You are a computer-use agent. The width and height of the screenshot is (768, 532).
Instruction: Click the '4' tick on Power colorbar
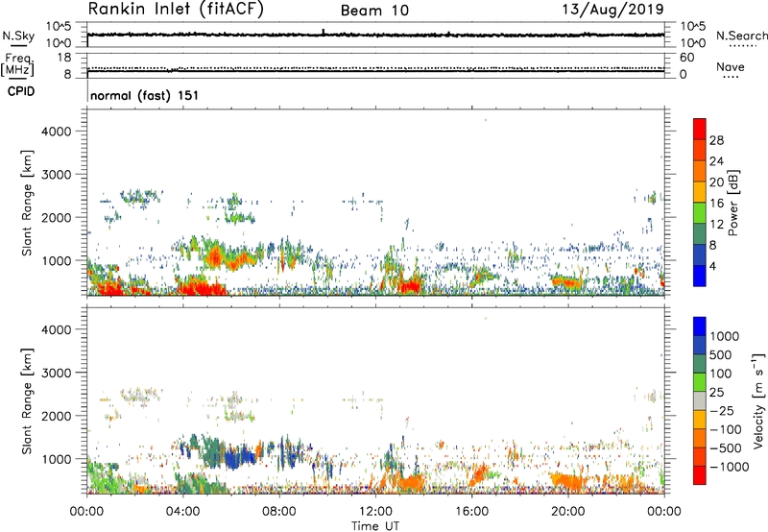[713, 266]
